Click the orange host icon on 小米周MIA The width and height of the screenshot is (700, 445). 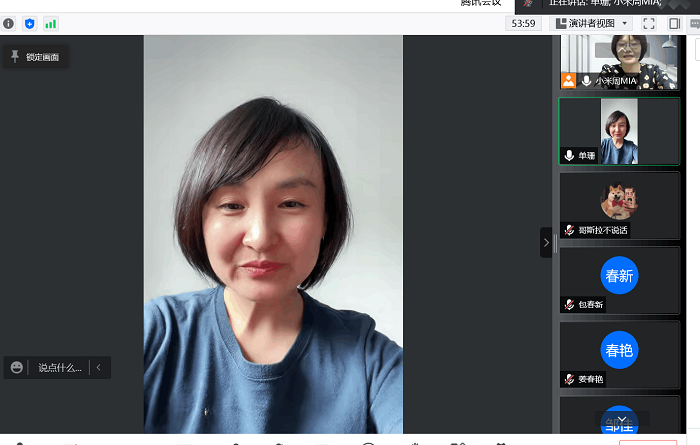(x=568, y=80)
